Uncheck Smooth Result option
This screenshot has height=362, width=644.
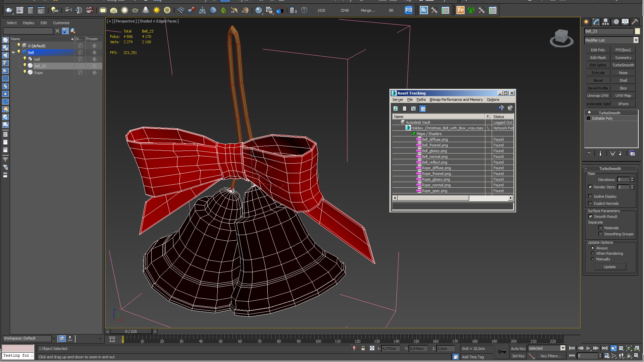point(590,217)
